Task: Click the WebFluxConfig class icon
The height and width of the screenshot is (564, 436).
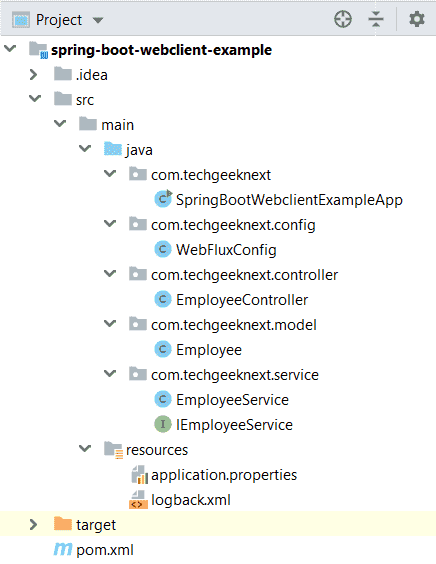Action: tap(163, 249)
